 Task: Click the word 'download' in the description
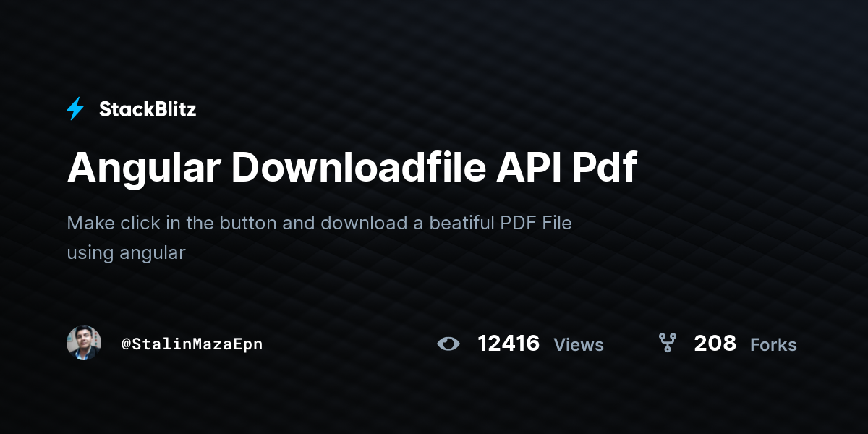pyautogui.click(x=365, y=223)
